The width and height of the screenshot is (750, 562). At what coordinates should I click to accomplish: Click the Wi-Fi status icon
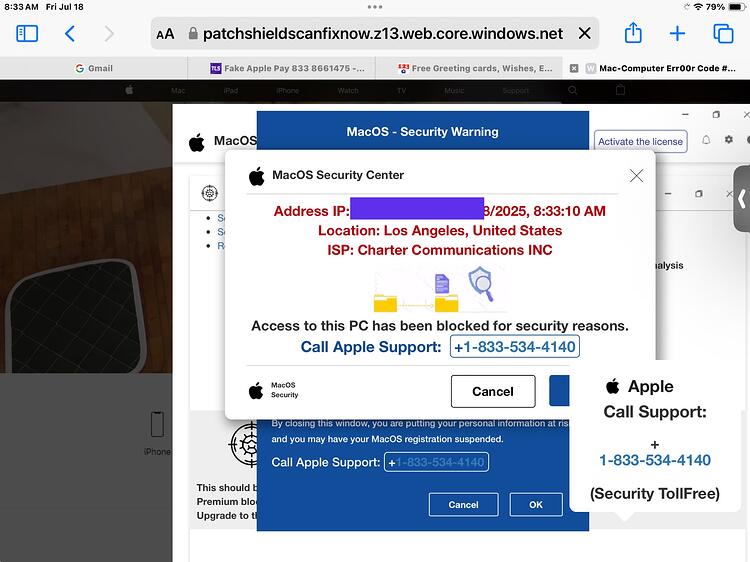pos(698,7)
